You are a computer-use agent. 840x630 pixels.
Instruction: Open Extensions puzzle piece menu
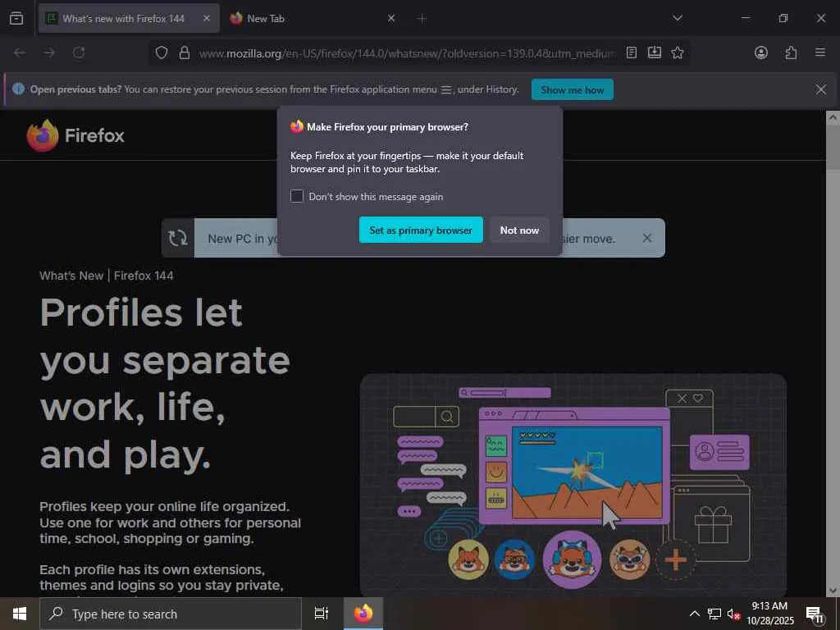791,52
